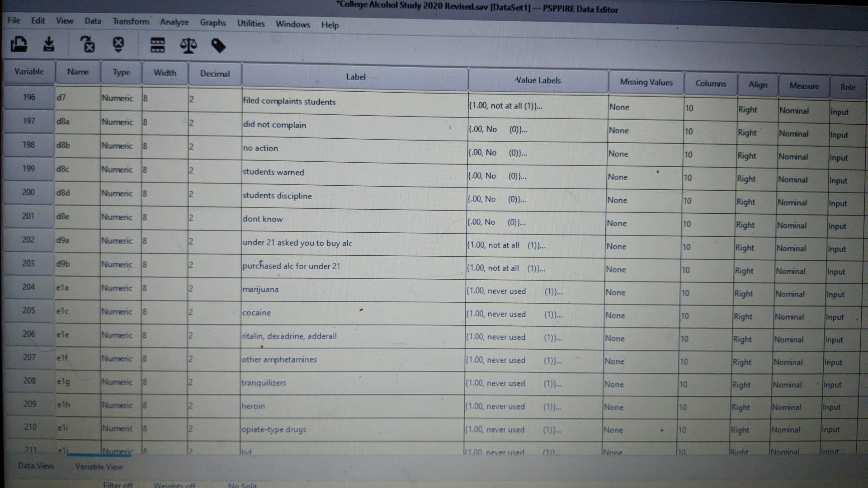Open the Transform menu
The image size is (868, 488).
pos(131,22)
